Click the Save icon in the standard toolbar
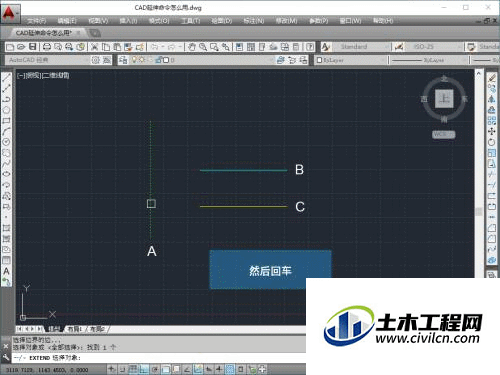Viewport: 500px width, 375px height. pos(33,47)
